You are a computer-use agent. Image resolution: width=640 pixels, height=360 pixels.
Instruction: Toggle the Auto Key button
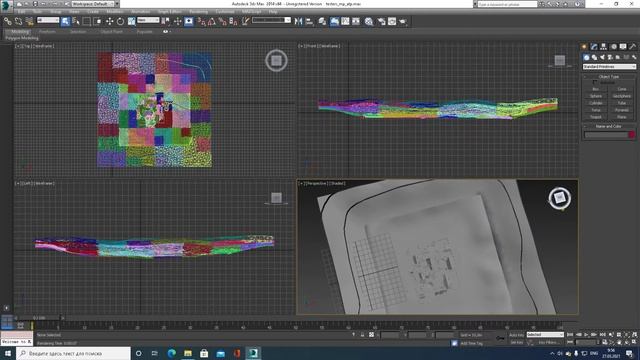516,335
